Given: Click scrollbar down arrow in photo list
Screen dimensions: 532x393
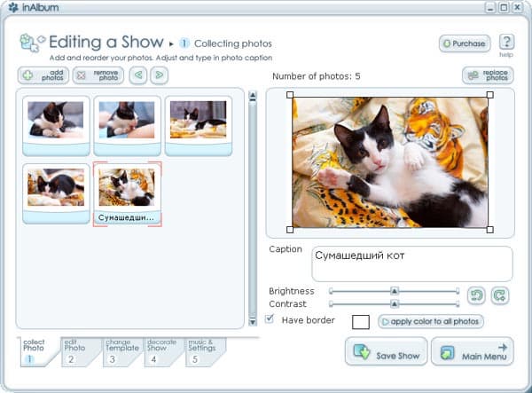Looking at the screenshot, I should 253,321.
